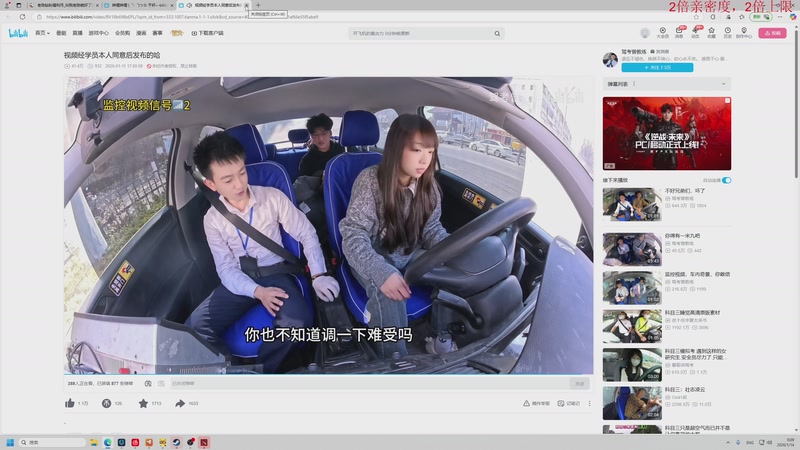Open the 科目三：壮志凌云 video title
The height and width of the screenshot is (450, 800).
pos(685,389)
